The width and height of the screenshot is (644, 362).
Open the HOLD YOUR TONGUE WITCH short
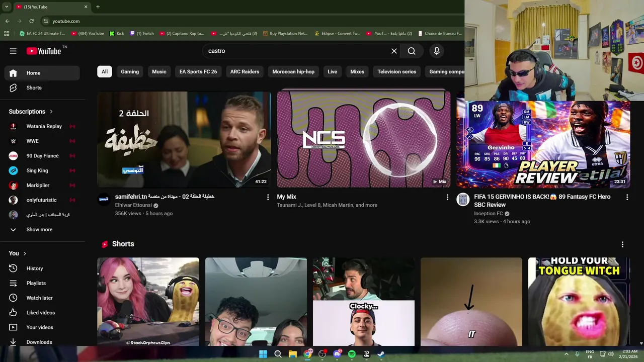point(579,302)
